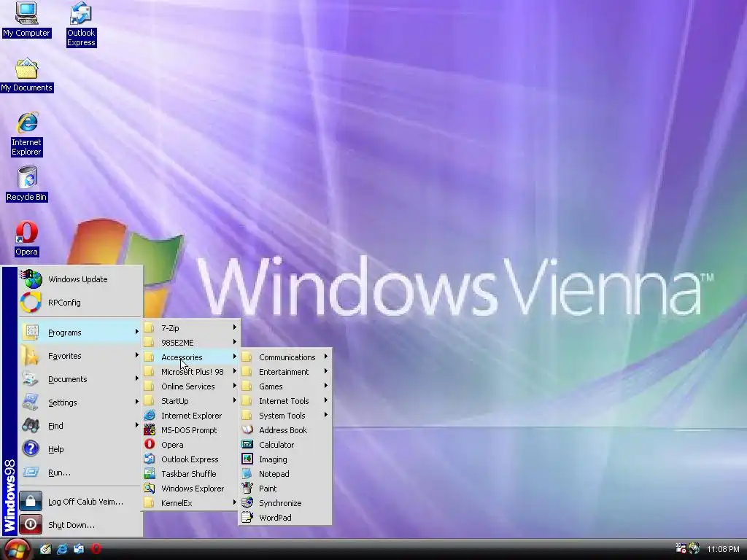Image resolution: width=747 pixels, height=560 pixels.
Task: Choose Log Off Calub Veim...
Action: 80,502
